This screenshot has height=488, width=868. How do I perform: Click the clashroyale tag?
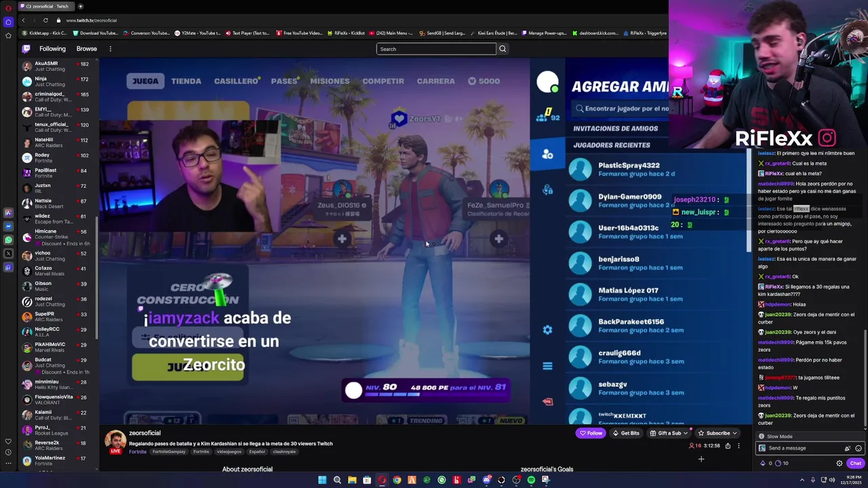pyautogui.click(x=284, y=452)
